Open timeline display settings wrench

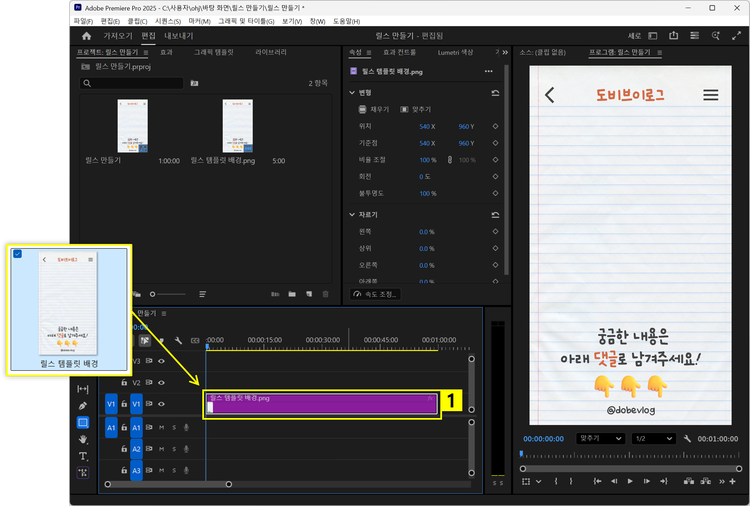tap(178, 341)
